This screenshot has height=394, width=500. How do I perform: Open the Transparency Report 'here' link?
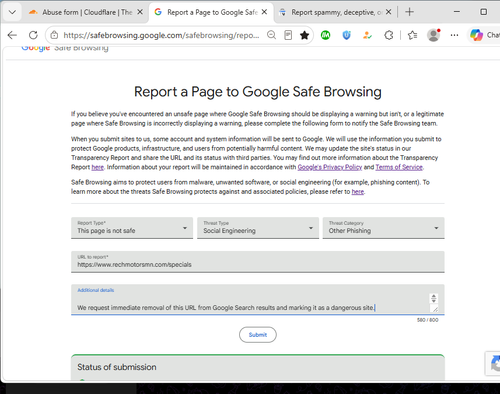tap(98, 167)
